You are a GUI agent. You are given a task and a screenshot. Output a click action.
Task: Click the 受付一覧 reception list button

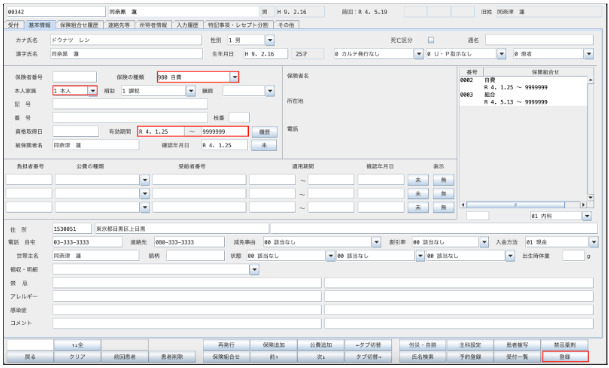[x=517, y=356]
